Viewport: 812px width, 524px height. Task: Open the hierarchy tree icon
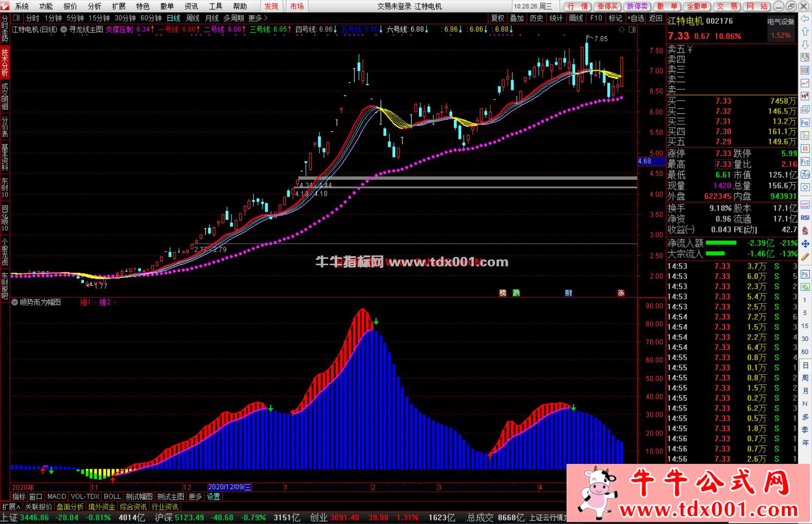click(x=805, y=136)
